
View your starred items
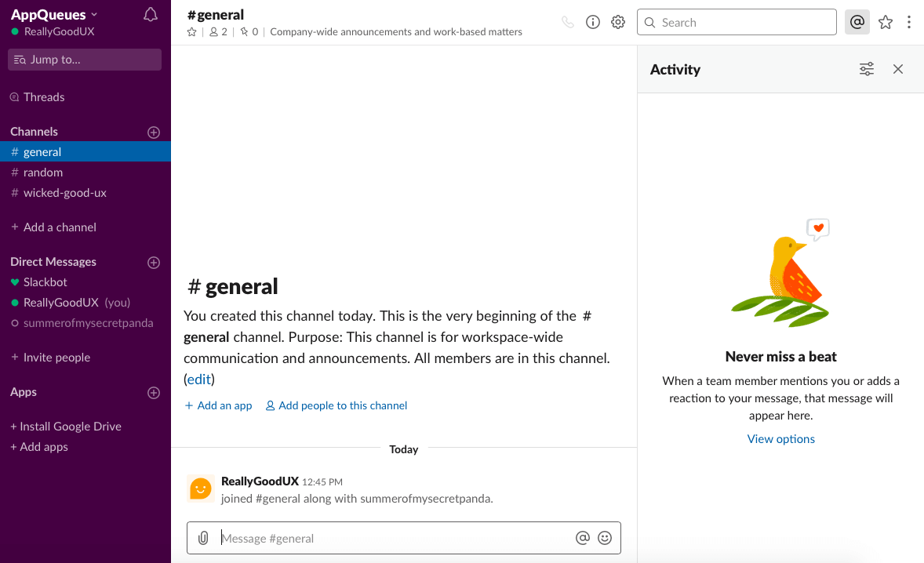tap(886, 23)
